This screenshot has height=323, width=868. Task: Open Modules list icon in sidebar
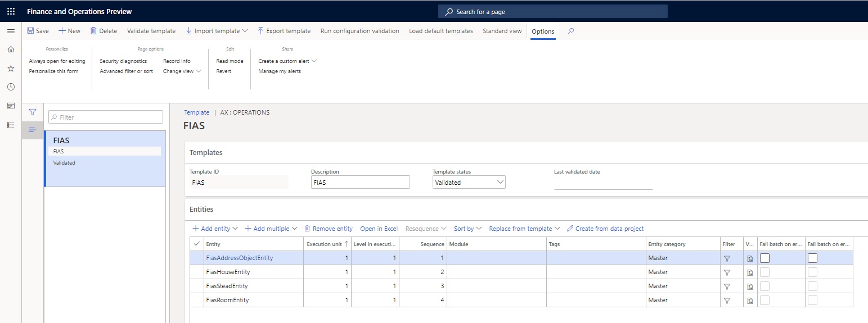point(11,124)
